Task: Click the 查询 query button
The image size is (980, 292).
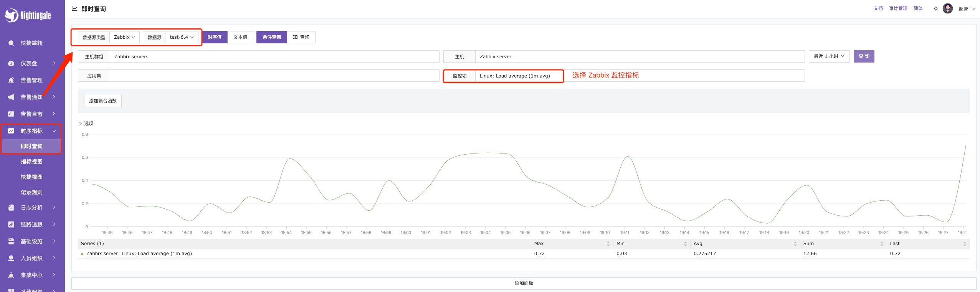Action: pos(864,56)
